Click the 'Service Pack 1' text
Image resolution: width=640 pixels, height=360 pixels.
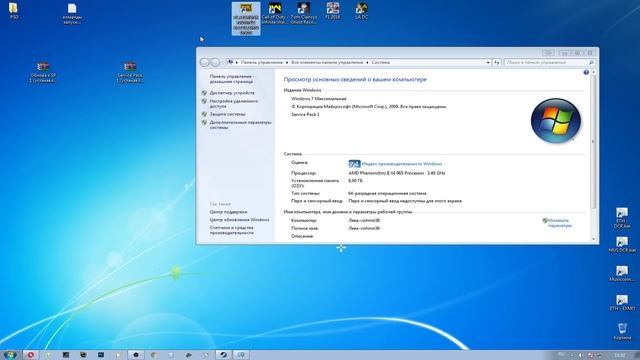pyautogui.click(x=305, y=114)
